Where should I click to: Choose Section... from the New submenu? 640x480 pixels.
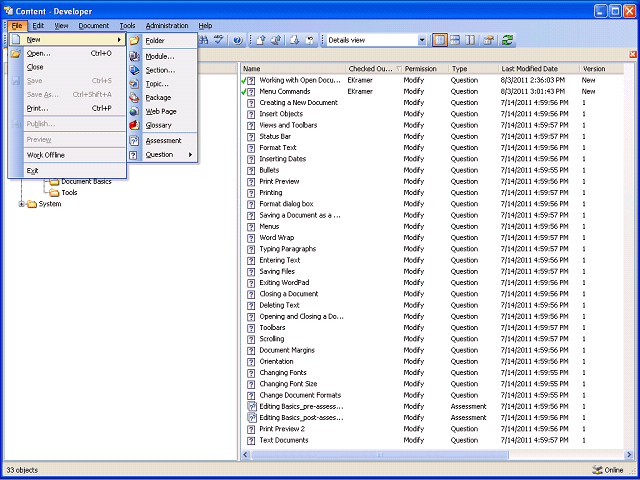click(163, 70)
